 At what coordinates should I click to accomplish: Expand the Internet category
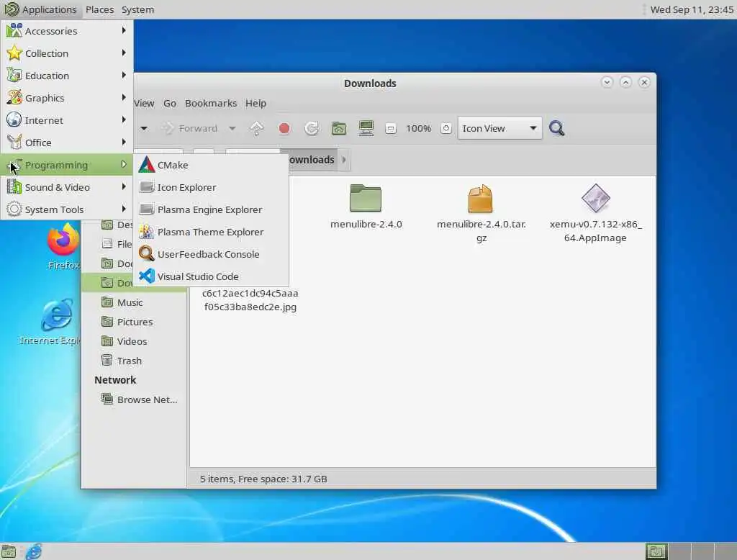pos(67,120)
